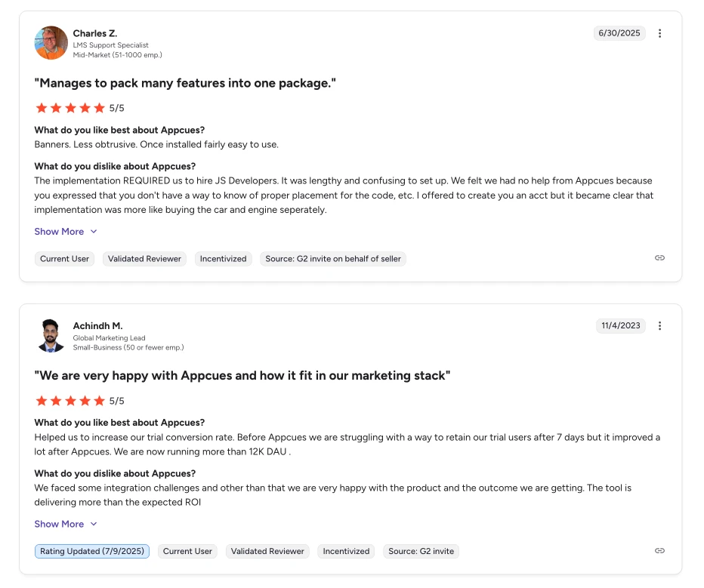Screen dimensions: 704x588
Task: Click the 6/30/2025 date stamp
Action: [619, 32]
